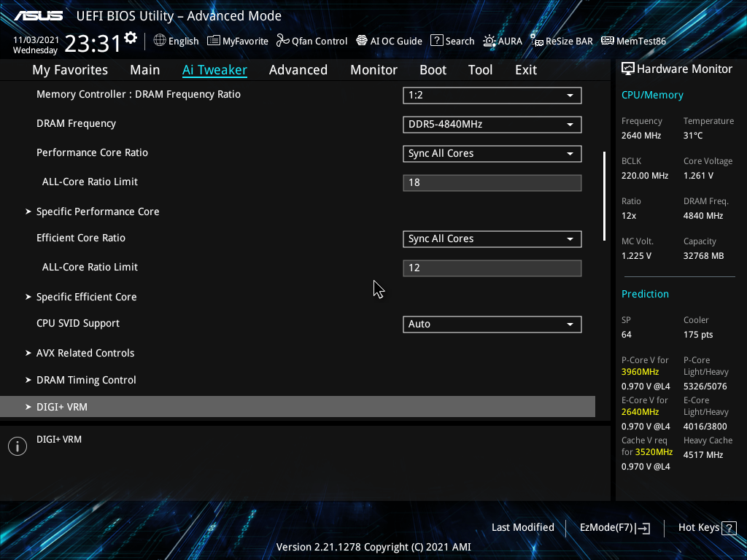Screen dimensions: 747x560
Task: Click the settings list vertical scrollbar
Action: (604, 196)
